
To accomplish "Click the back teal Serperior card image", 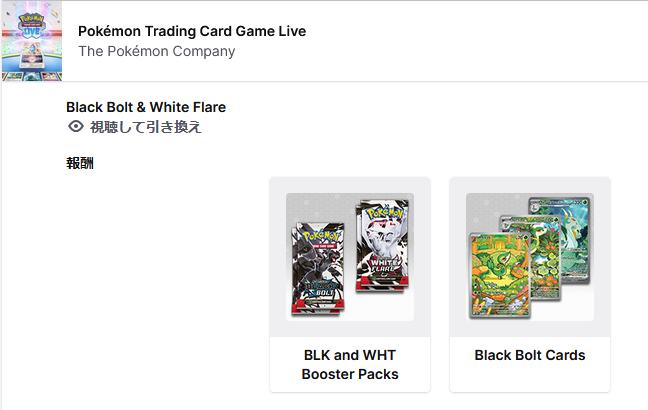I will (x=576, y=240).
